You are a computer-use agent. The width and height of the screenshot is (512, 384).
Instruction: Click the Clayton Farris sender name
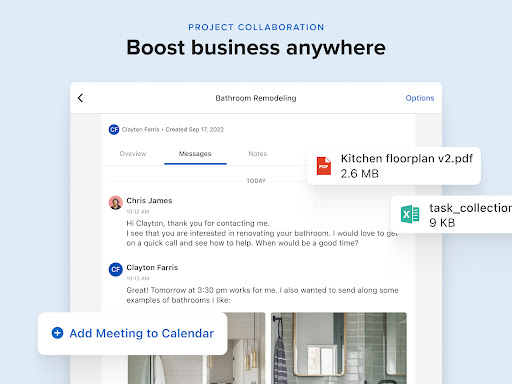[152, 267]
